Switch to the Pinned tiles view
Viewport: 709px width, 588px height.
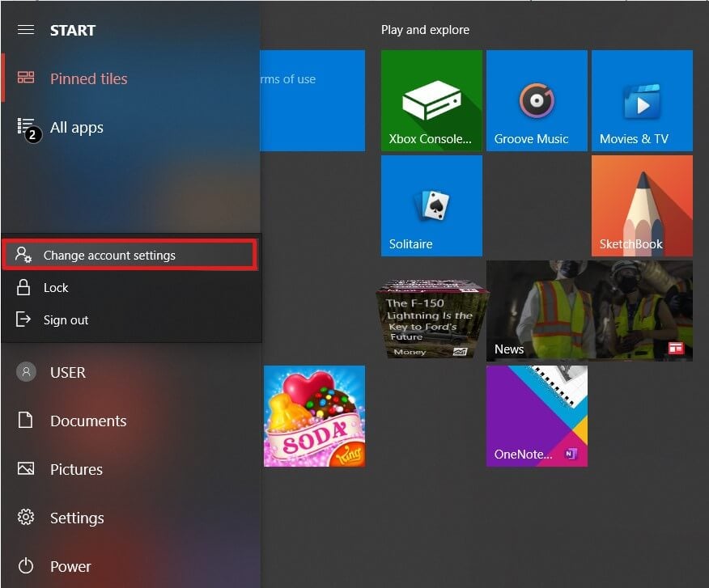pyautogui.click(x=130, y=78)
